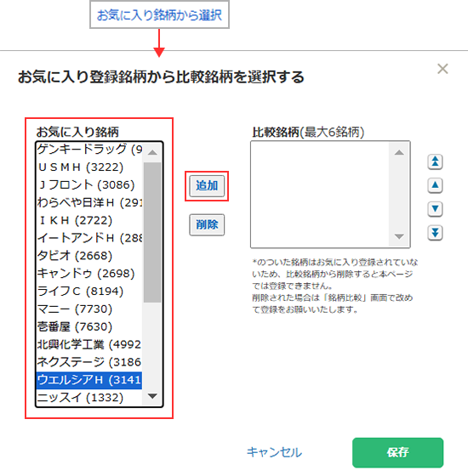The height and width of the screenshot is (476, 468).
Task: Click the 削除 button
Action: (x=207, y=225)
